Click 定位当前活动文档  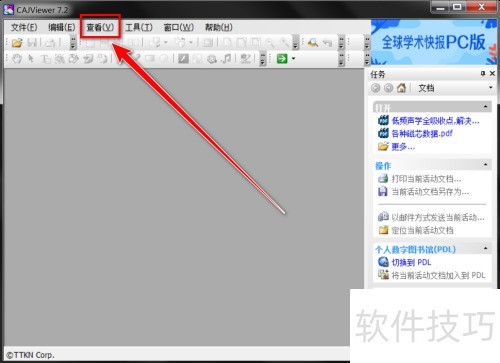[x=422, y=230]
